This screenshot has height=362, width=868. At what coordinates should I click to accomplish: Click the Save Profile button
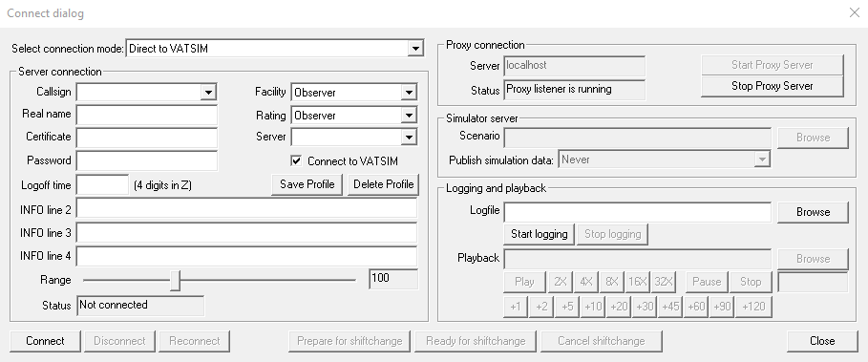point(307,184)
